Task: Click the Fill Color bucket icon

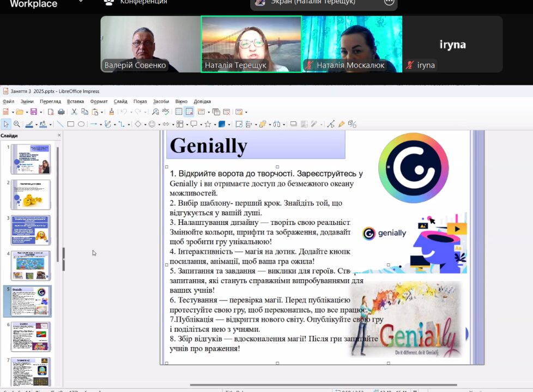Action: (43, 124)
